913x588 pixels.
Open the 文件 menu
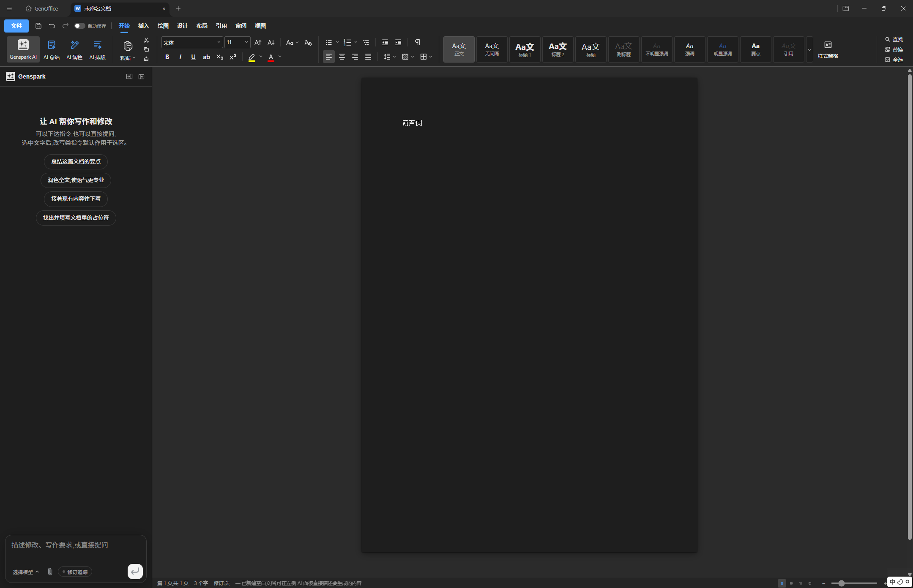coord(16,26)
